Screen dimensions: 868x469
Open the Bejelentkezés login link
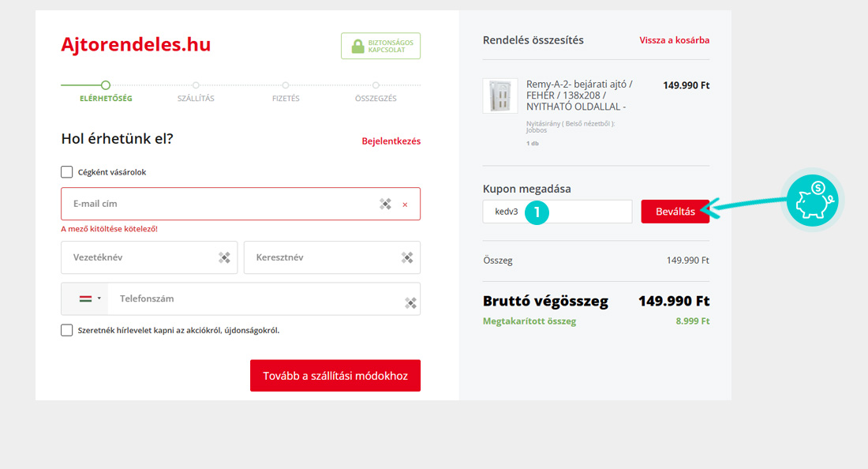pos(391,141)
